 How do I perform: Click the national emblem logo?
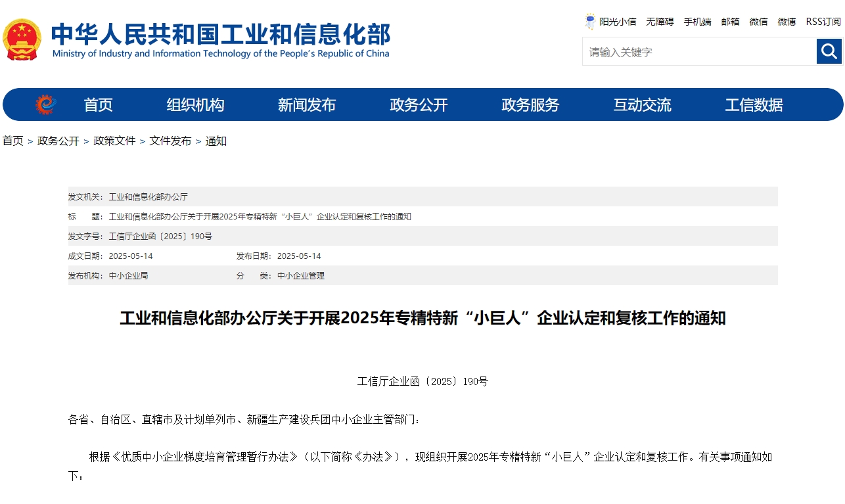tap(22, 39)
